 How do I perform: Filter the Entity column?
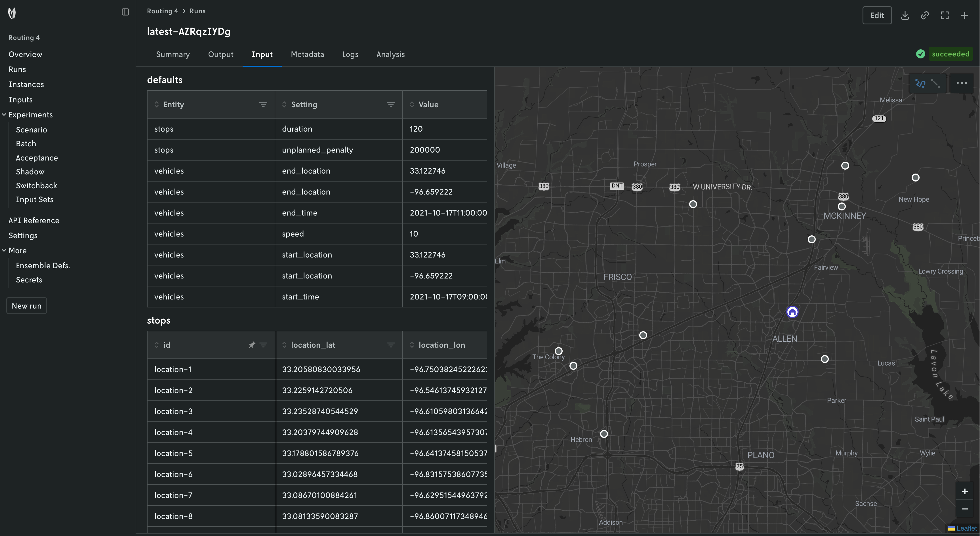(263, 105)
